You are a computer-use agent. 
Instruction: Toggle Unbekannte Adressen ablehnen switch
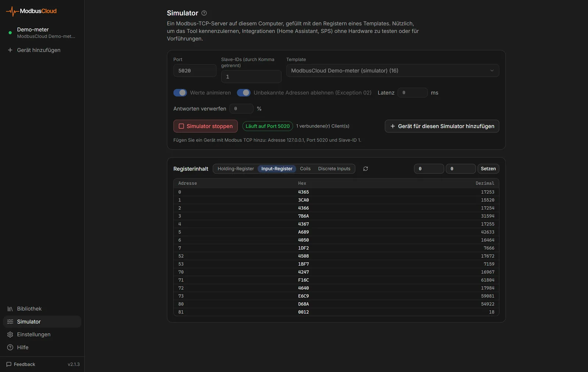click(244, 93)
